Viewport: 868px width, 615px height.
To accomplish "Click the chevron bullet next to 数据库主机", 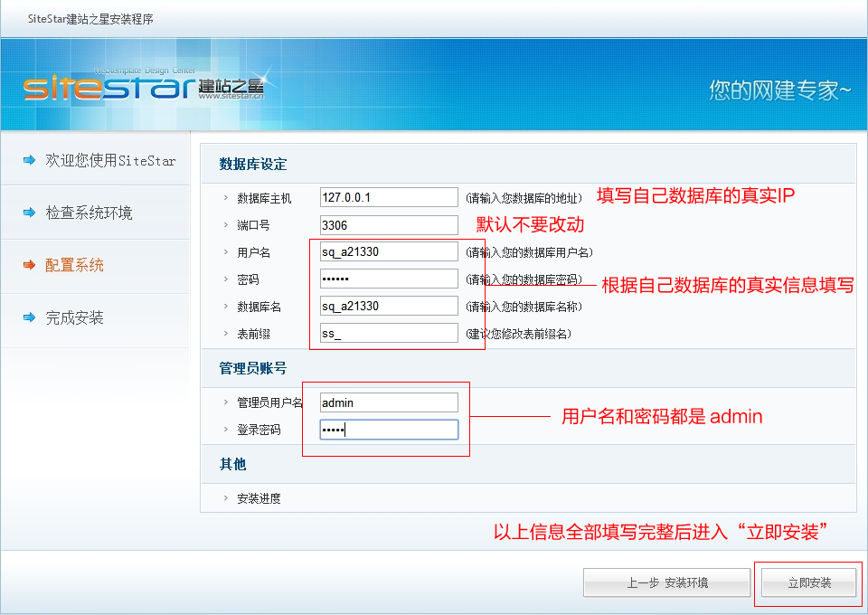I will pos(226,197).
